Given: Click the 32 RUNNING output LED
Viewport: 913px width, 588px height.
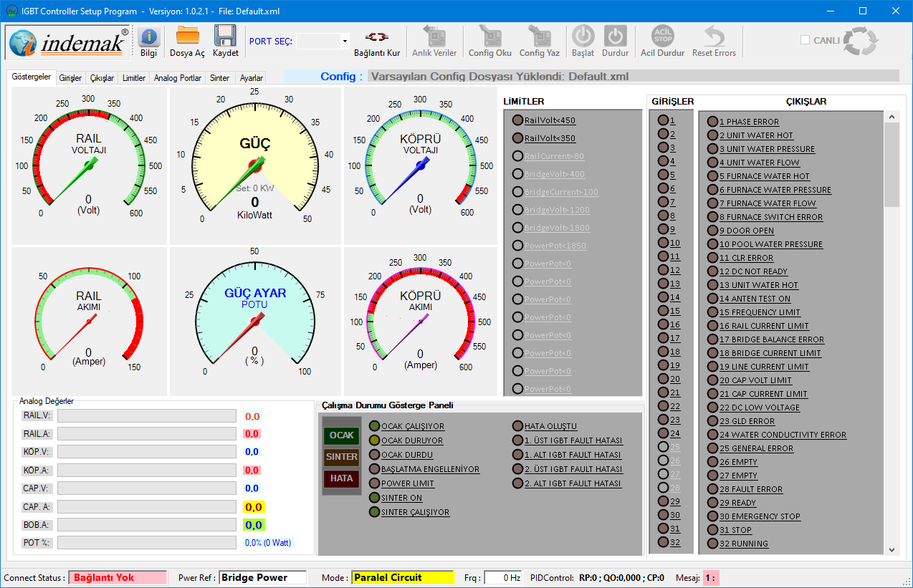Looking at the screenshot, I should point(712,544).
